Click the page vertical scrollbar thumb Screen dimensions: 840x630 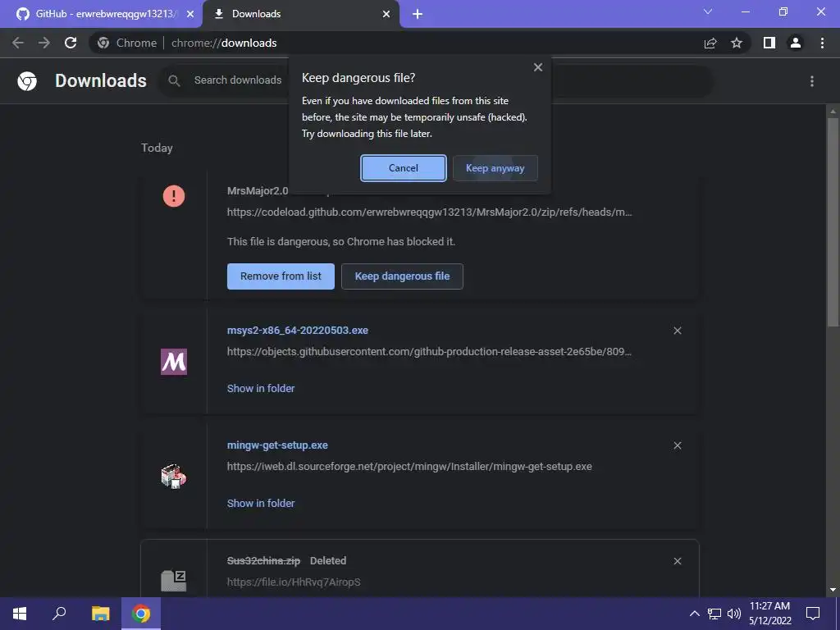[x=833, y=221]
